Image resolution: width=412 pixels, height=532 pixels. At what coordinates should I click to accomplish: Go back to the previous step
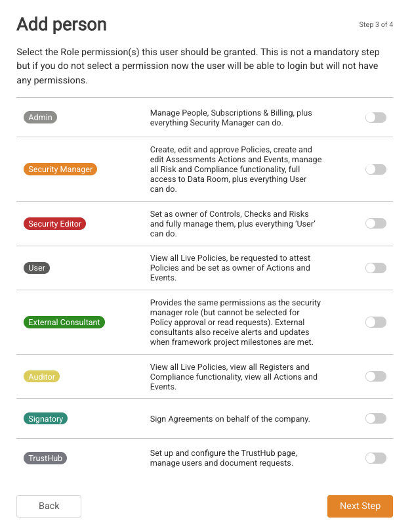(49, 506)
